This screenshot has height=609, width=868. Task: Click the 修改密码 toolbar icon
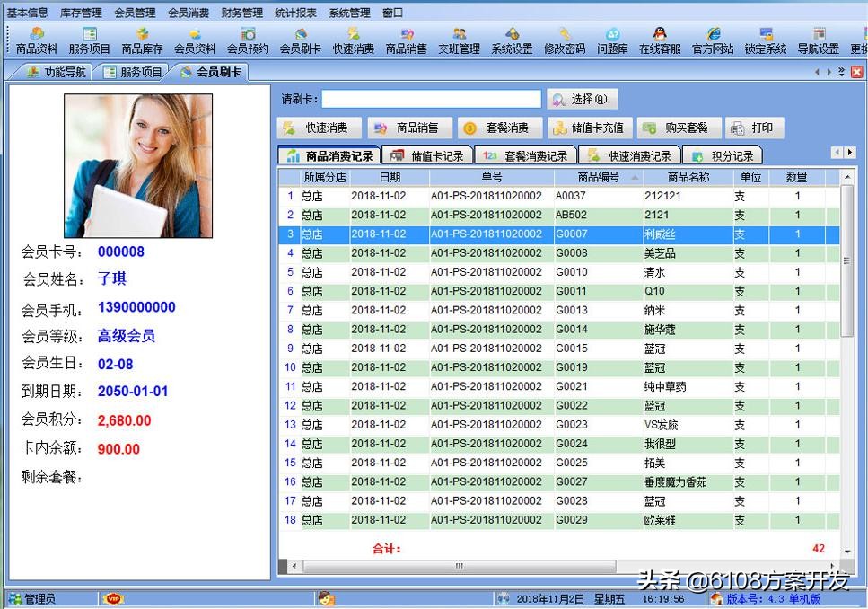point(565,40)
